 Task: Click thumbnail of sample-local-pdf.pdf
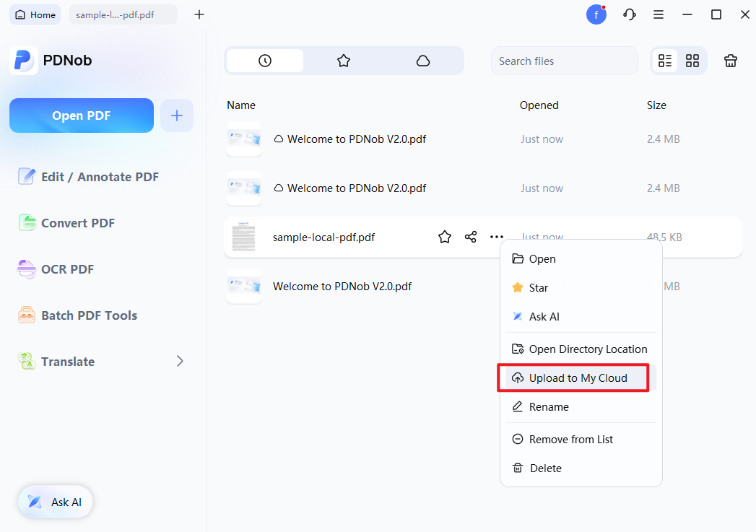pos(244,237)
